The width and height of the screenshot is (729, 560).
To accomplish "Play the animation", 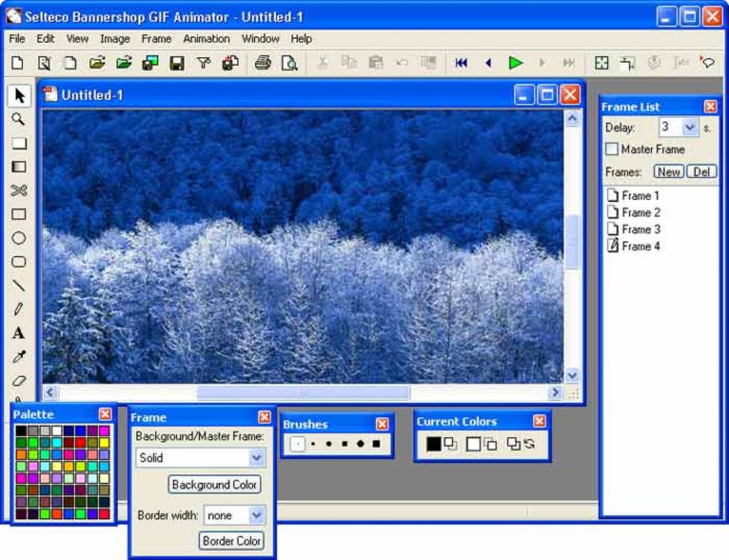I will pyautogui.click(x=515, y=63).
